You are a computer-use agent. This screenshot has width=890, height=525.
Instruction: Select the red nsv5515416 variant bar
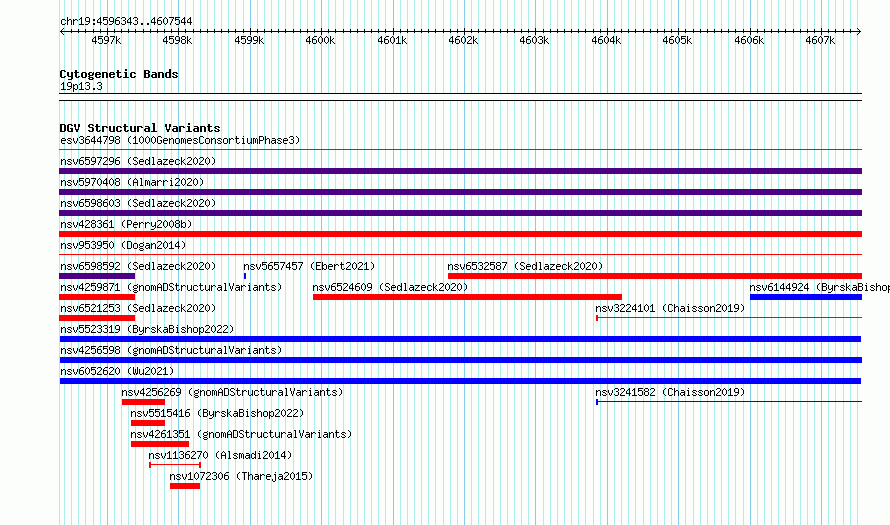point(148,423)
